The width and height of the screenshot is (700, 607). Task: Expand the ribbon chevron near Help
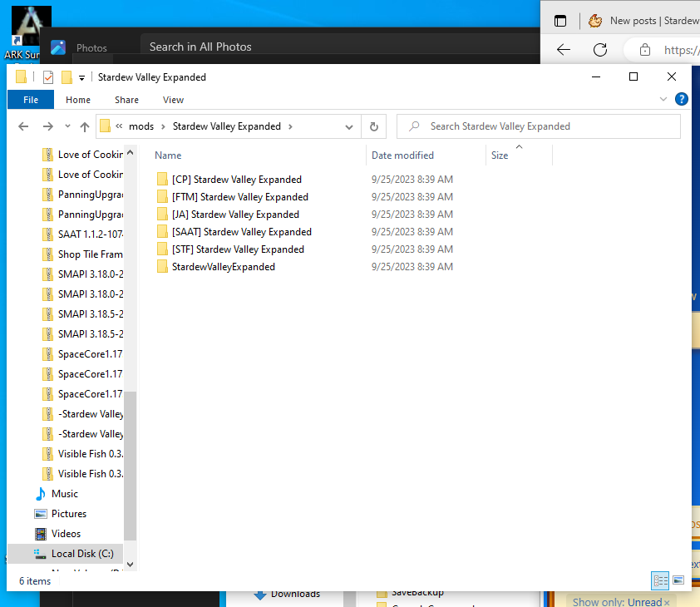click(663, 99)
